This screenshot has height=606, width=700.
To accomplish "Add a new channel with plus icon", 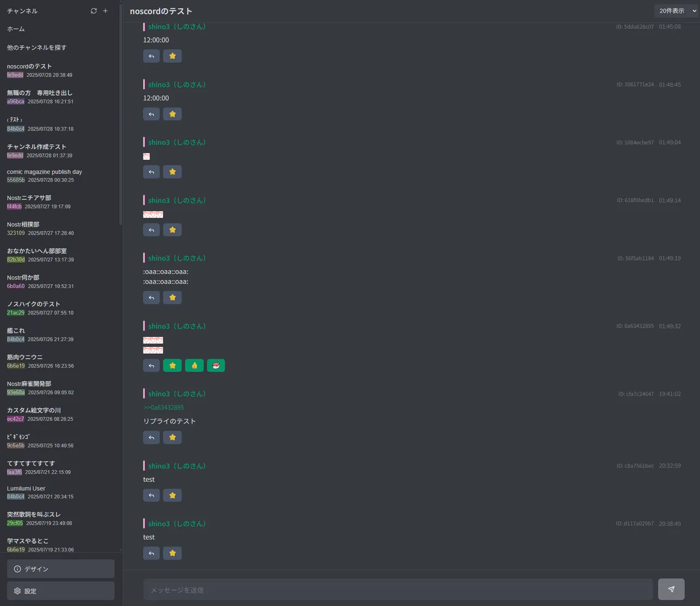I will pyautogui.click(x=106, y=11).
